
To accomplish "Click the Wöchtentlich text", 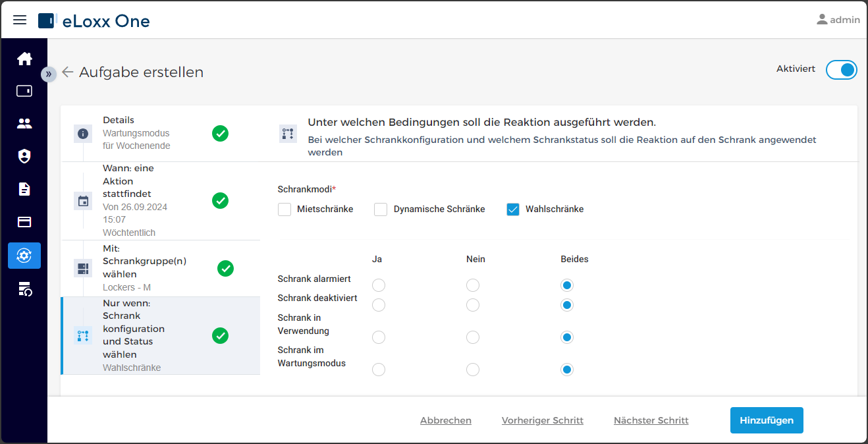I will [x=129, y=233].
